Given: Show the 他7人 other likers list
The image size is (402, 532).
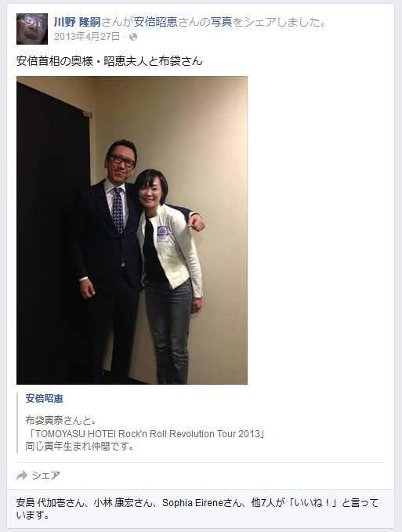Looking at the screenshot, I should 263,502.
